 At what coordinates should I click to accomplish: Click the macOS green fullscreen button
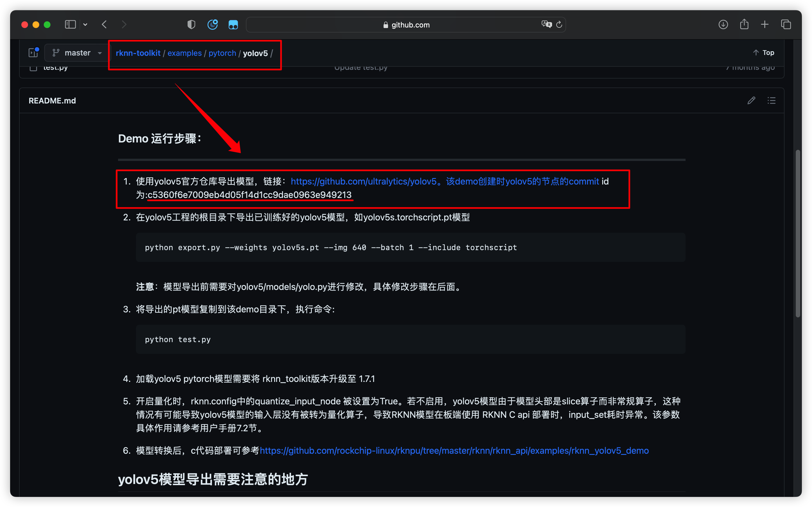pyautogui.click(x=47, y=24)
